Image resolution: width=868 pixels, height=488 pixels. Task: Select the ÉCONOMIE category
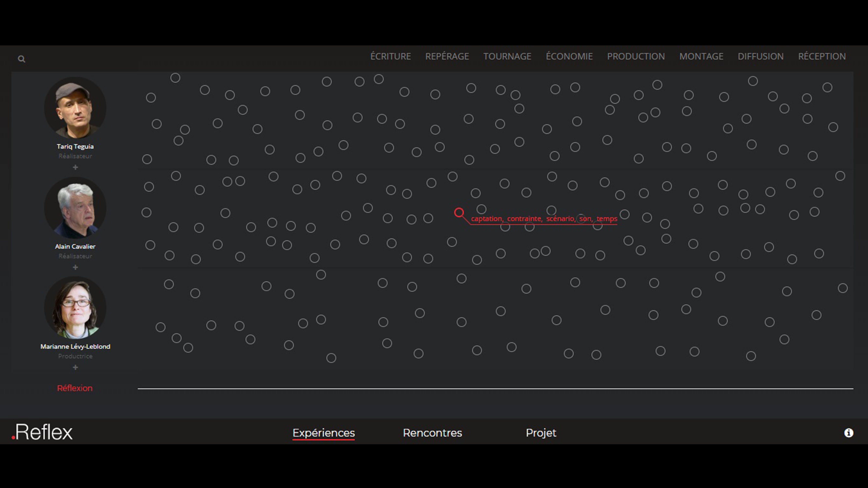(569, 56)
